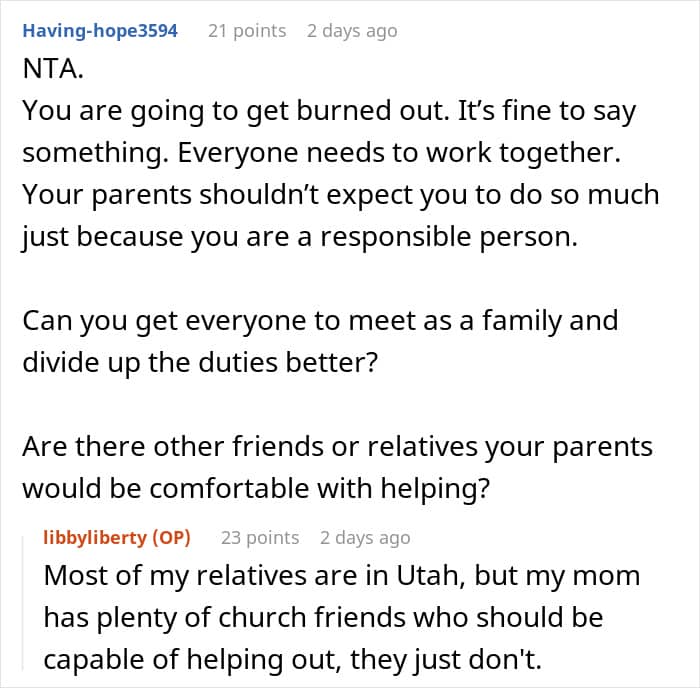Viewport: 700px width, 688px height.
Task: Click "divide up the duties better?" text
Action: pyautogui.click(x=199, y=360)
